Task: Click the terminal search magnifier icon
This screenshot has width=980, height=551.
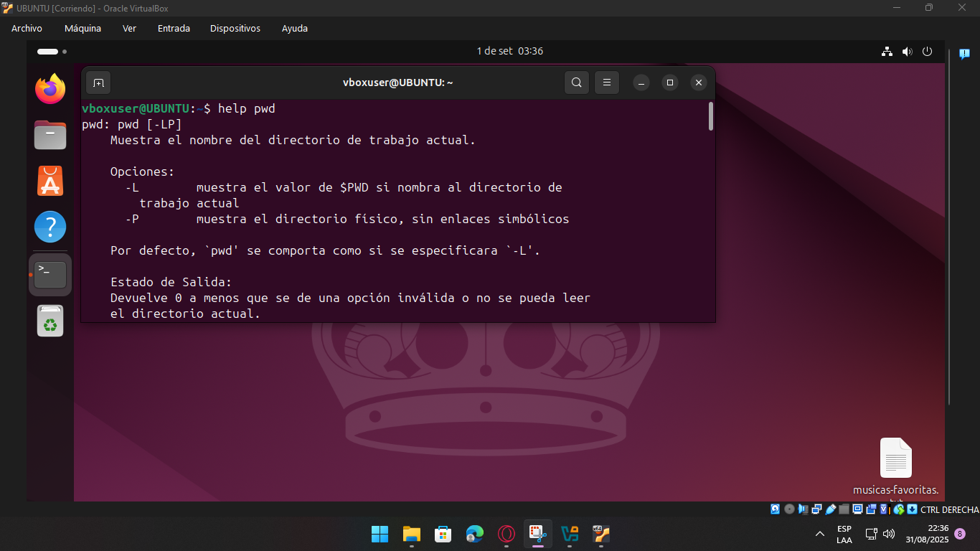Action: click(x=577, y=83)
